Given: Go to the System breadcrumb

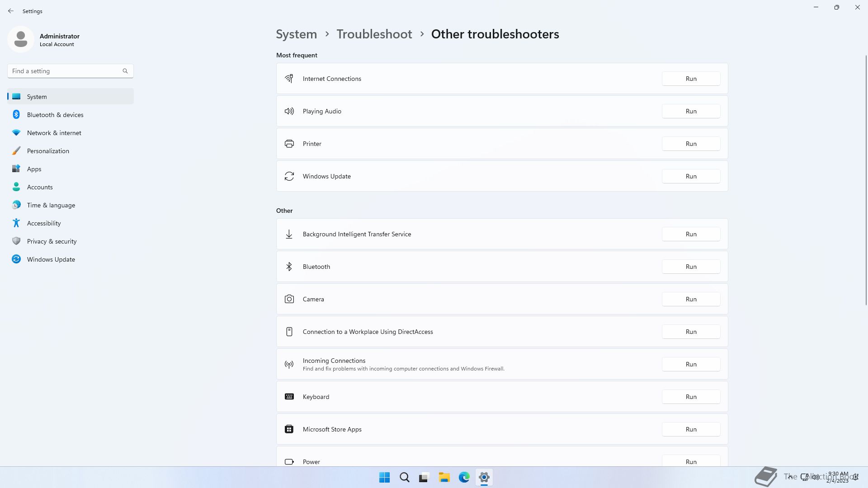Looking at the screenshot, I should pyautogui.click(x=296, y=34).
